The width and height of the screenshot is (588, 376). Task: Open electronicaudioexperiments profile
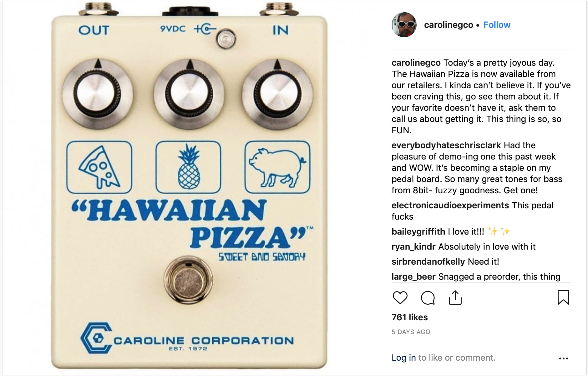click(450, 205)
